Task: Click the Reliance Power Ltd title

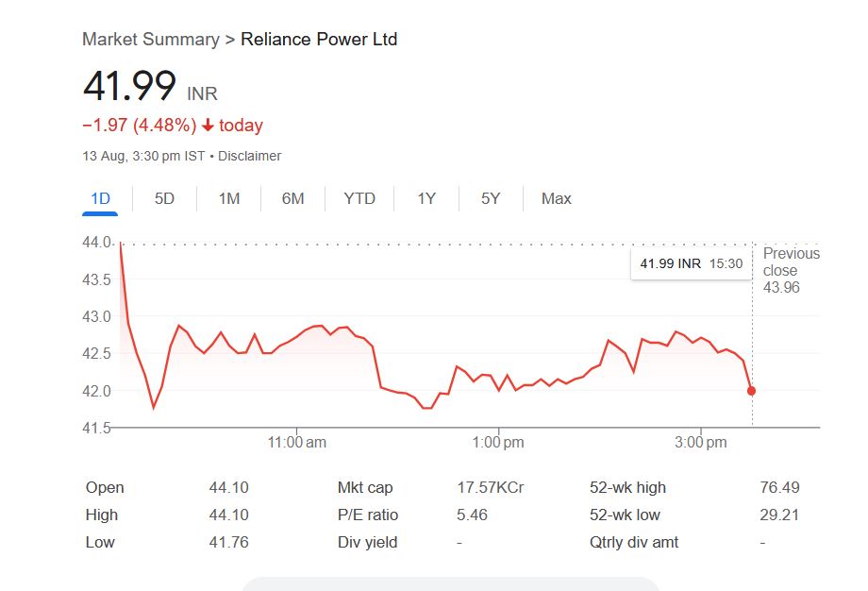Action: point(319,40)
